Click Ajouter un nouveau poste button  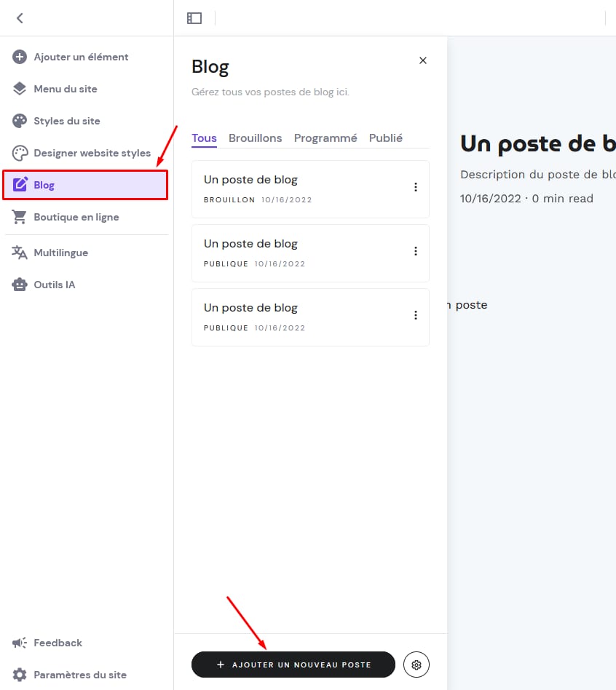coord(293,665)
